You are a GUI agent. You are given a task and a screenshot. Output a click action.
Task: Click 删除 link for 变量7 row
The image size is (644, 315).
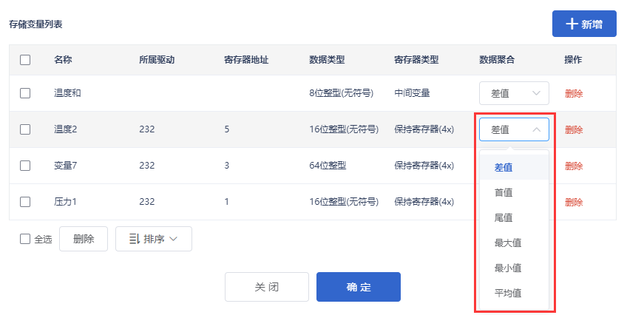[574, 166]
